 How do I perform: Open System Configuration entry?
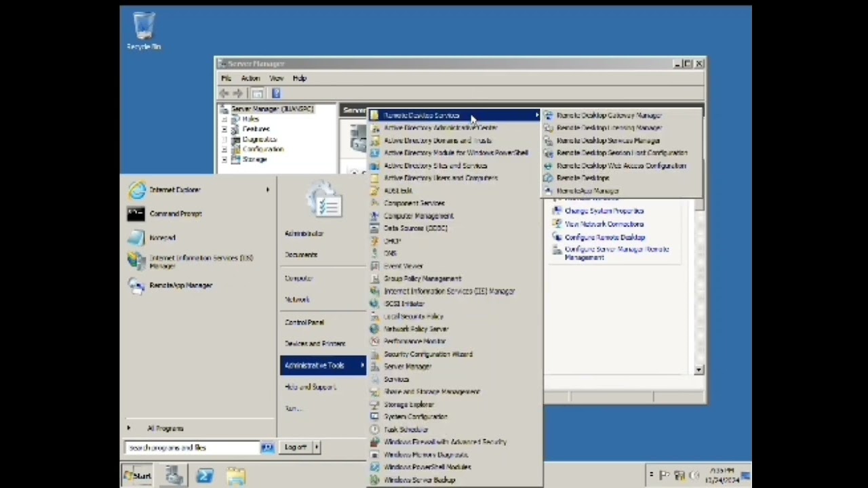(455, 417)
